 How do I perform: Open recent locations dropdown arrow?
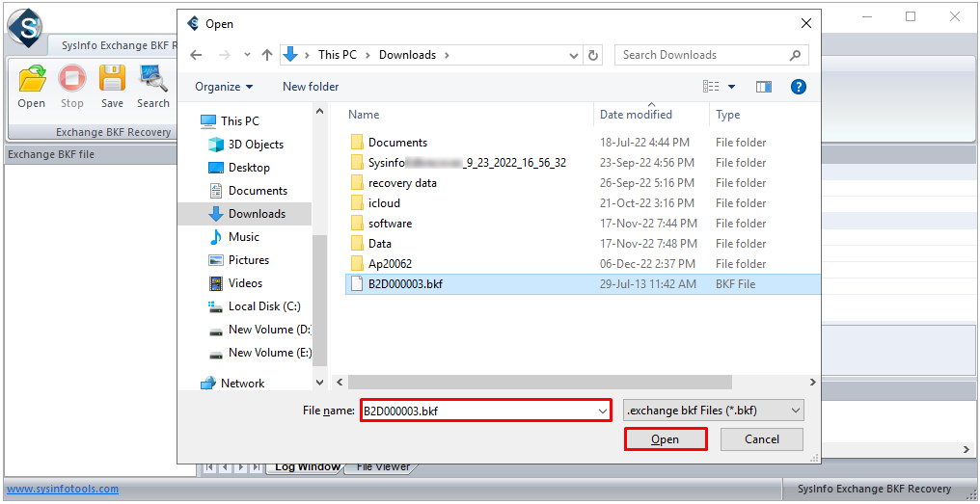click(247, 55)
